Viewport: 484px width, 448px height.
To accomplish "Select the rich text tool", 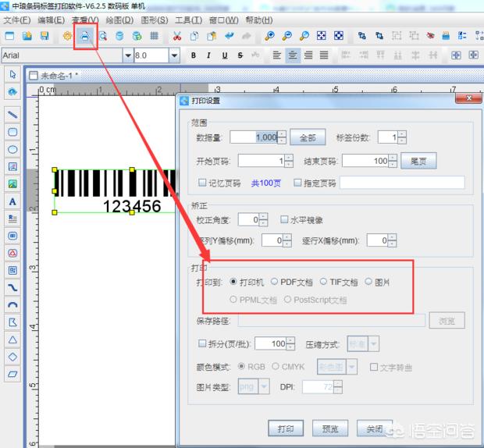I will pyautogui.click(x=12, y=219).
